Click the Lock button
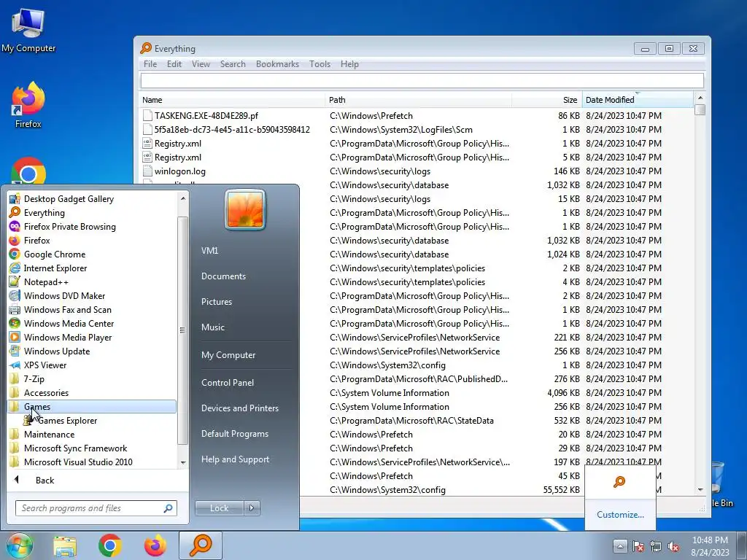Image resolution: width=747 pixels, height=560 pixels. (219, 508)
